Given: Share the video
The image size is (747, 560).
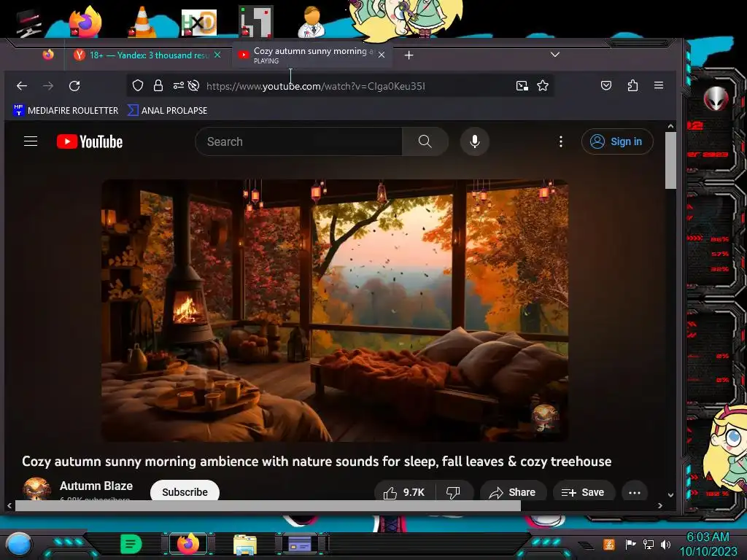Looking at the screenshot, I should coord(513,492).
